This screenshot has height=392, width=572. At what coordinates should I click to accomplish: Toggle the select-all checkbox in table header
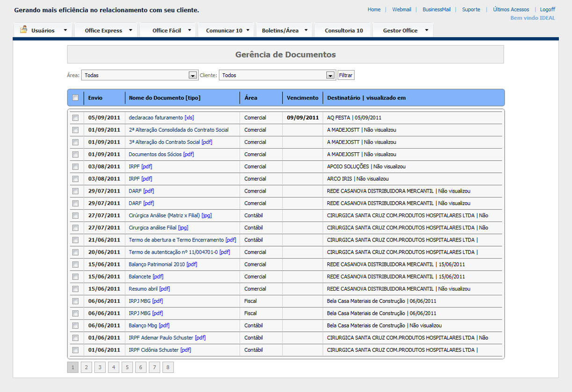click(75, 98)
